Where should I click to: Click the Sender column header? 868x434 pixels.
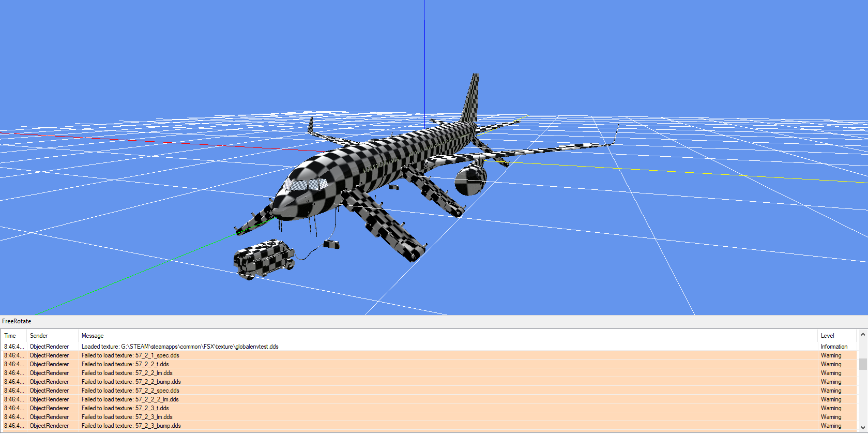[39, 336]
